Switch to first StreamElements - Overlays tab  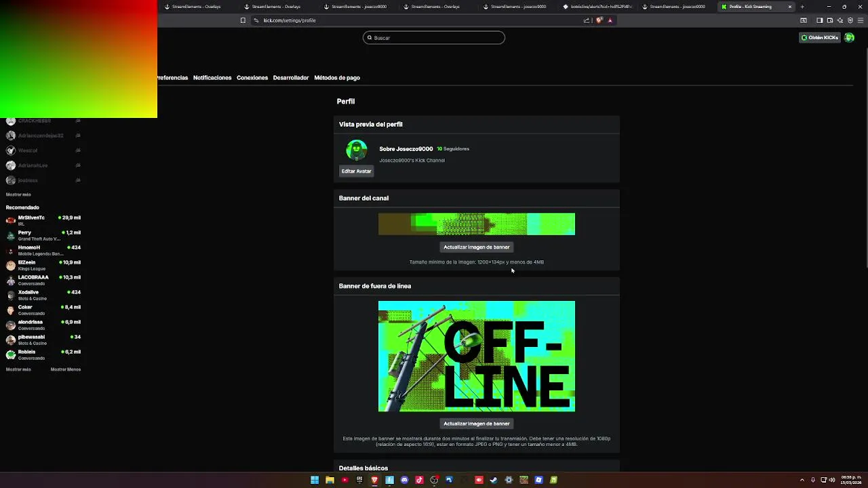pos(197,7)
